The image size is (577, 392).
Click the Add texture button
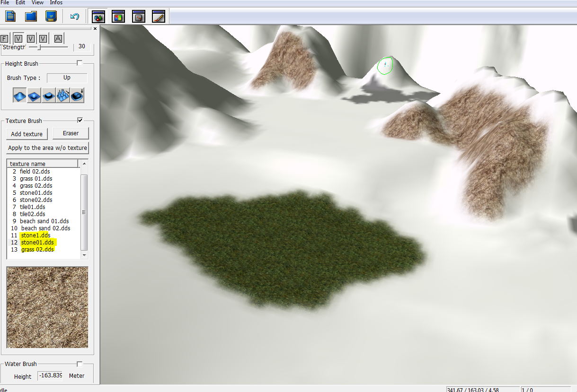[x=27, y=134]
